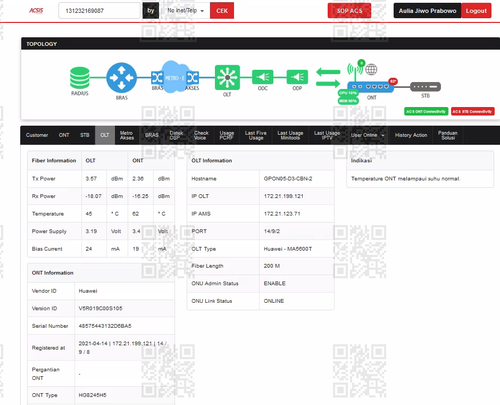Click the Fiber Length value 200 M
Viewport: 500px width, 405px height.
pyautogui.click(x=272, y=266)
